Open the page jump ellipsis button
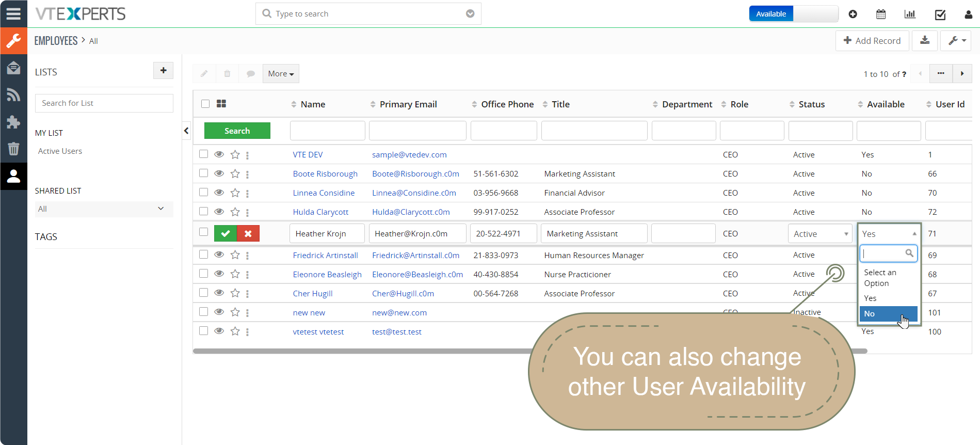The height and width of the screenshot is (445, 980). point(941,74)
